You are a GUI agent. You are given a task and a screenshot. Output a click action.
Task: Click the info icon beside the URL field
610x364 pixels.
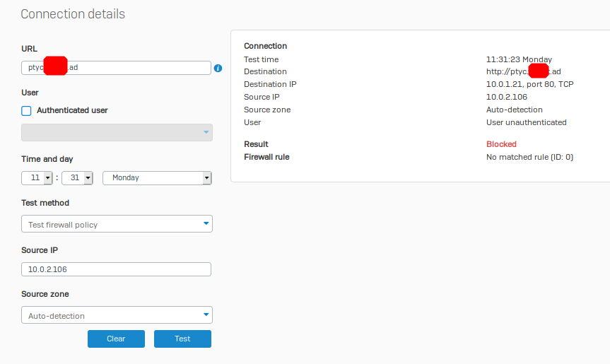(x=218, y=69)
